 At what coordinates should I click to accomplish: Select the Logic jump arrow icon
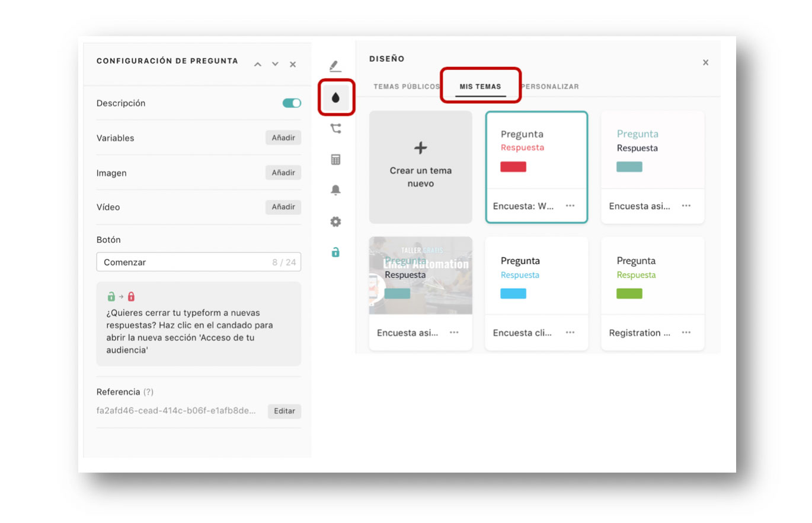tap(335, 127)
